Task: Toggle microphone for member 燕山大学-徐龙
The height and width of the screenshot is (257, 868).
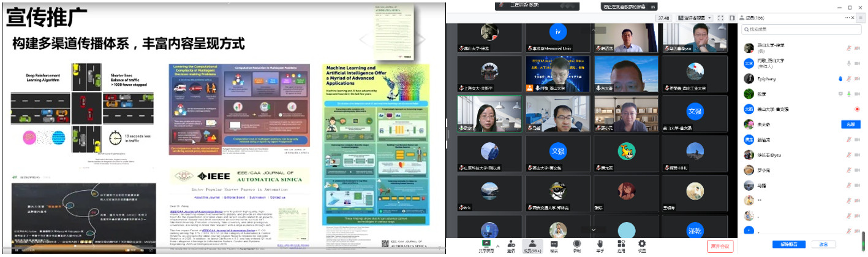Action: coord(849,48)
